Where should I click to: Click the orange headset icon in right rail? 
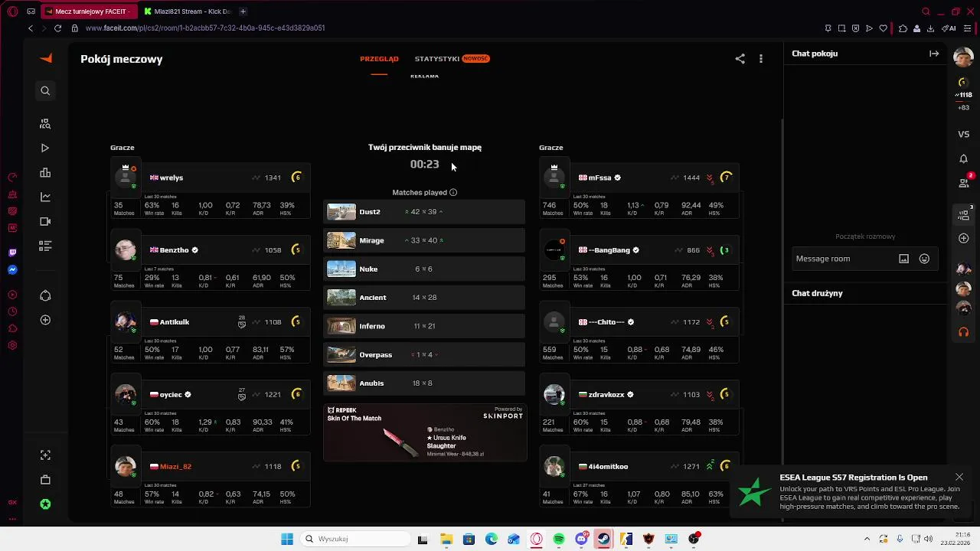coord(964,332)
